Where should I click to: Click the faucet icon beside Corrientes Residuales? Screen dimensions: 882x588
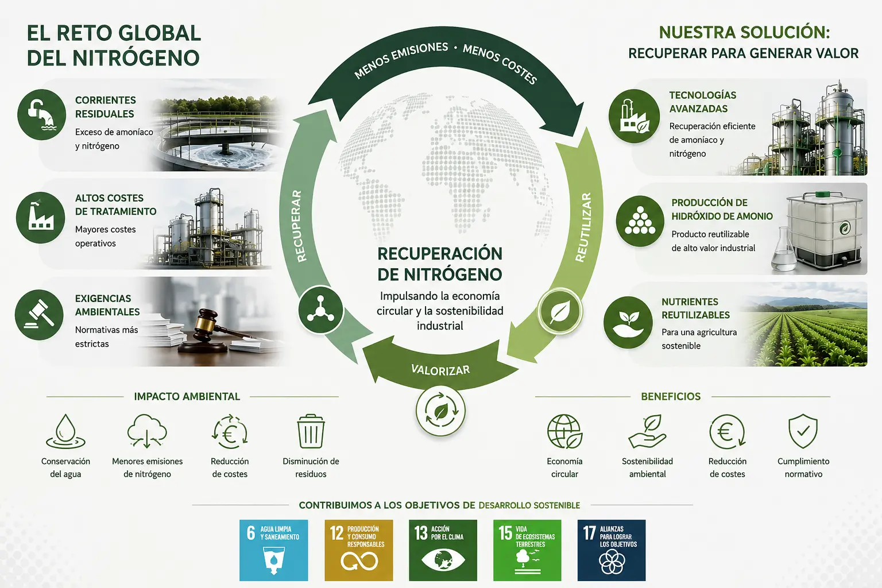point(42,115)
